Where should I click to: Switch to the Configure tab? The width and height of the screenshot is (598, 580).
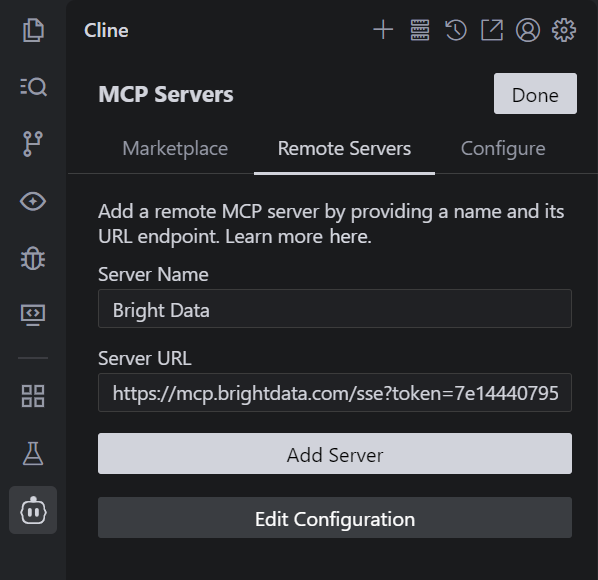[x=503, y=149]
